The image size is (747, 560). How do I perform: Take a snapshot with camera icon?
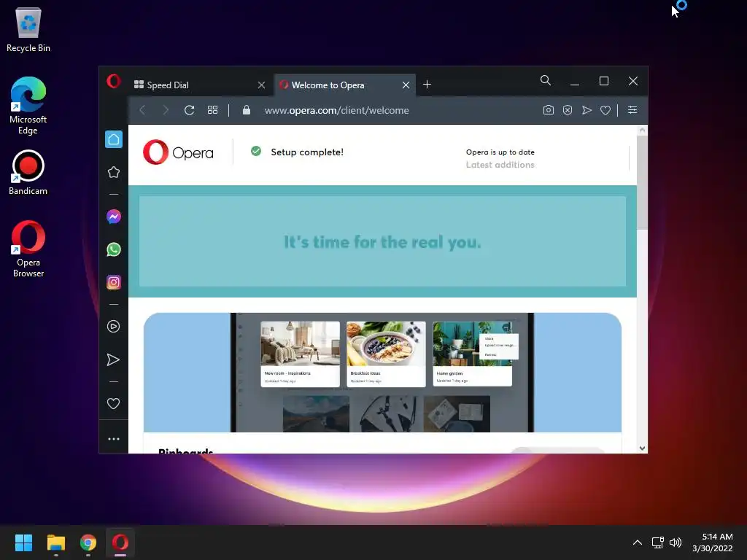(549, 111)
